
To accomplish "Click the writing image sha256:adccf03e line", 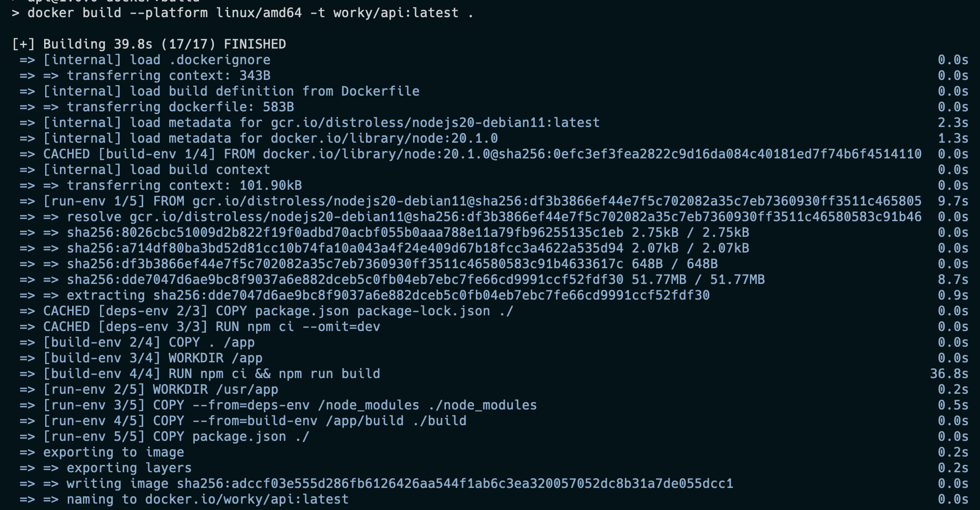I will [x=400, y=484].
